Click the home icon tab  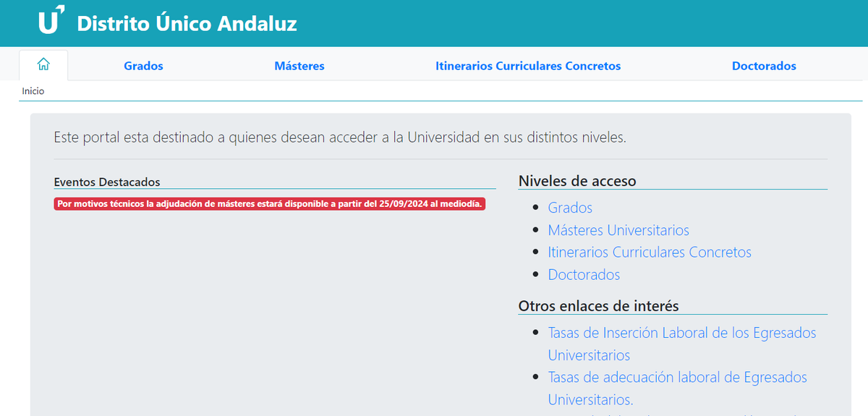[x=43, y=65]
